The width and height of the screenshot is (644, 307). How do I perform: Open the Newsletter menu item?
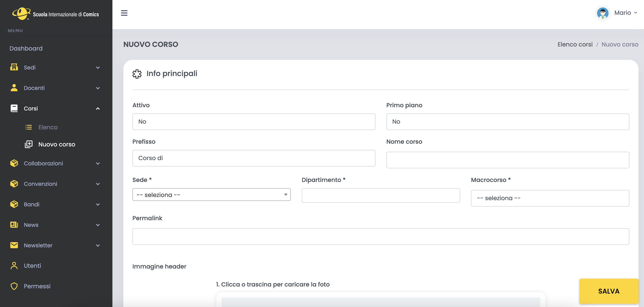click(38, 245)
